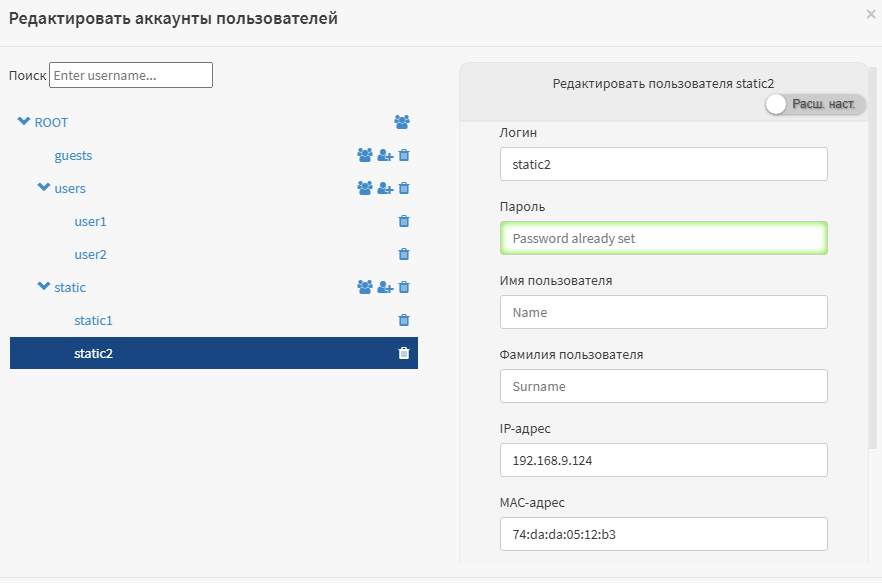The height and width of the screenshot is (583, 882).
Task: Click ROOT group add-group icon
Action: tap(402, 122)
